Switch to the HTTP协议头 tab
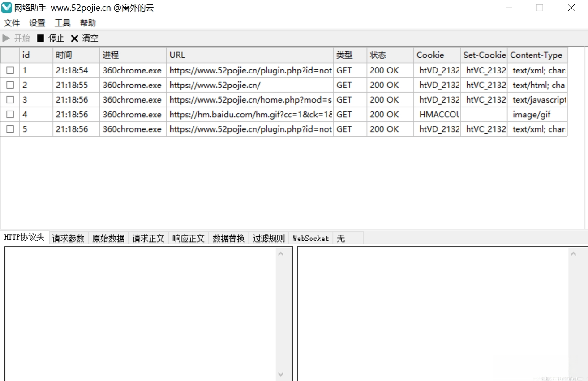The image size is (588, 381). [x=24, y=238]
